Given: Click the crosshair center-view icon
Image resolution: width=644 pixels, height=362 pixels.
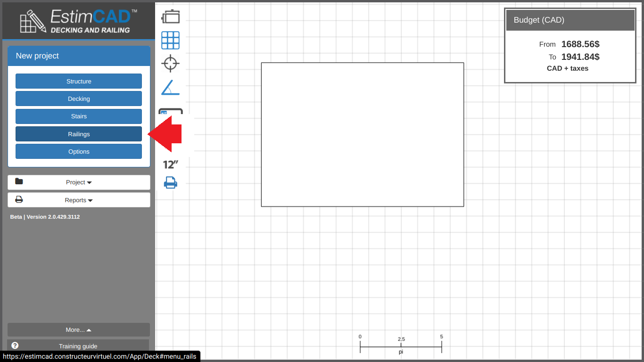Looking at the screenshot, I should point(170,63).
